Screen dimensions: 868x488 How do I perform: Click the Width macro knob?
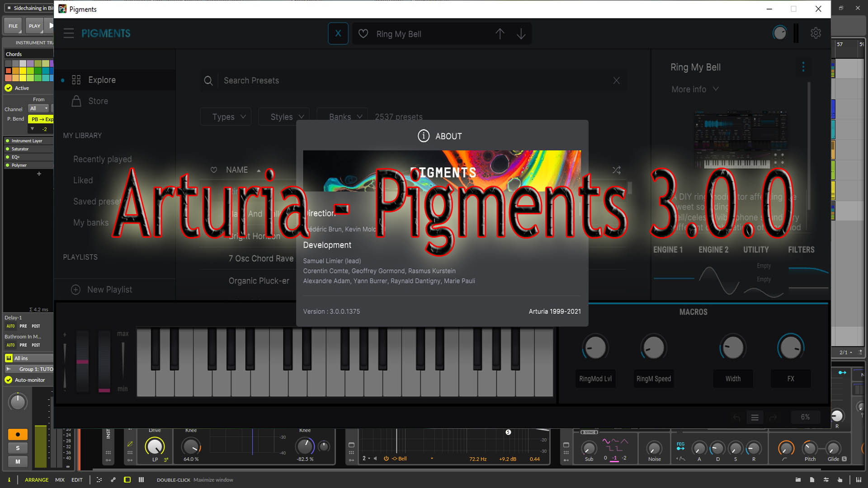pyautogui.click(x=732, y=348)
